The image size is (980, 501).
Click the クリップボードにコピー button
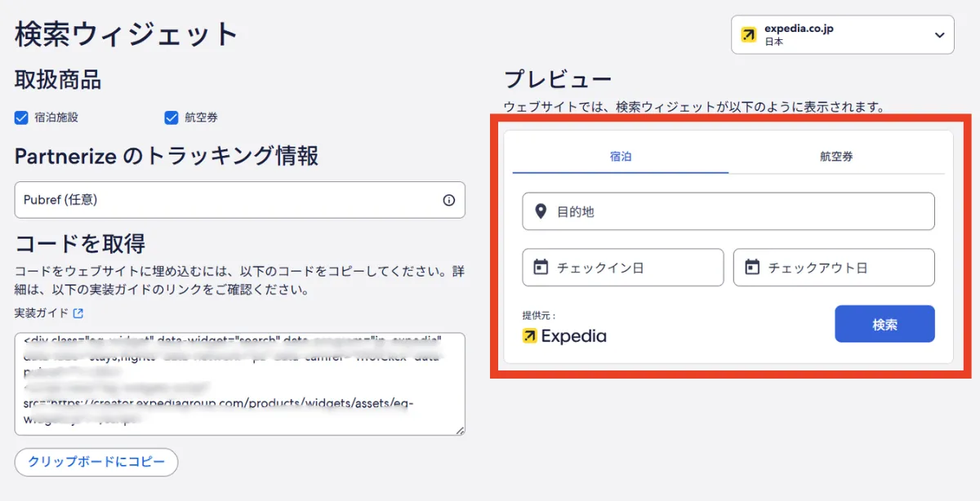tap(96, 462)
